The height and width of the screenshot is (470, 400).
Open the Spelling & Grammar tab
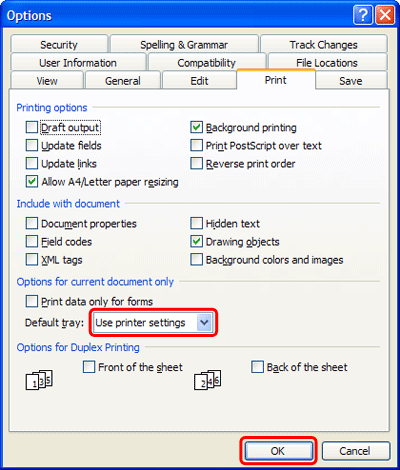tap(184, 45)
